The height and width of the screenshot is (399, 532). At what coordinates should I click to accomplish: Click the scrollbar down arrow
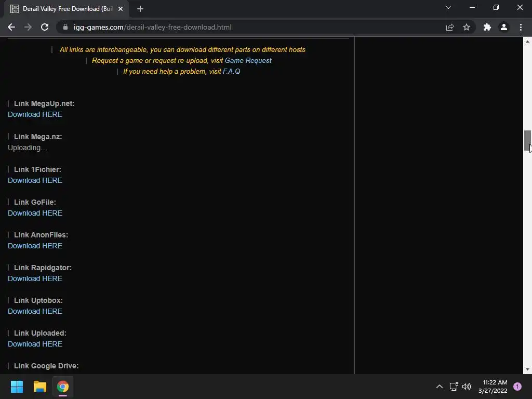coord(527,369)
